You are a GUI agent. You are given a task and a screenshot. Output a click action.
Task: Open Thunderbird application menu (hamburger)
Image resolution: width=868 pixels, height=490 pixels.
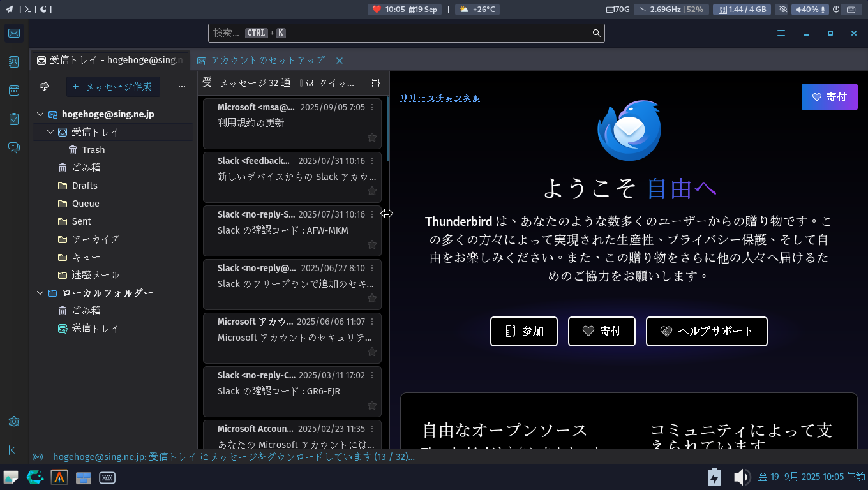click(781, 33)
